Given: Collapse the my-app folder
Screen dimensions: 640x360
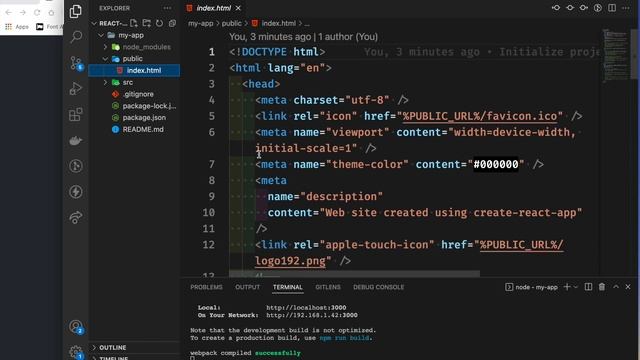Looking at the screenshot, I should [101, 35].
